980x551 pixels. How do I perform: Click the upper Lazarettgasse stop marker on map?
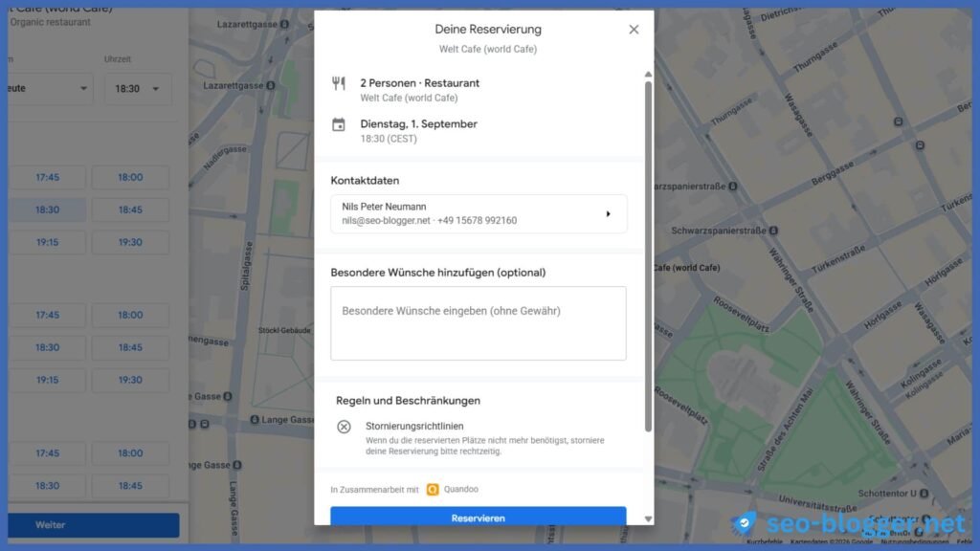click(x=284, y=24)
